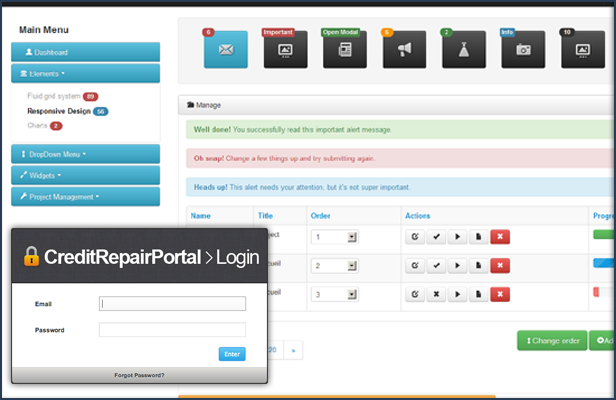616x400 pixels.
Task: Sort by the Title column header
Action: (265, 216)
